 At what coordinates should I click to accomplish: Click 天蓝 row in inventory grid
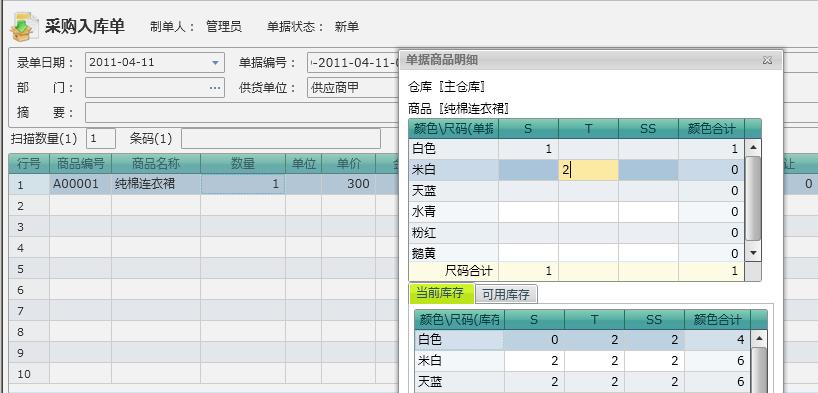pyautogui.click(x=583, y=382)
